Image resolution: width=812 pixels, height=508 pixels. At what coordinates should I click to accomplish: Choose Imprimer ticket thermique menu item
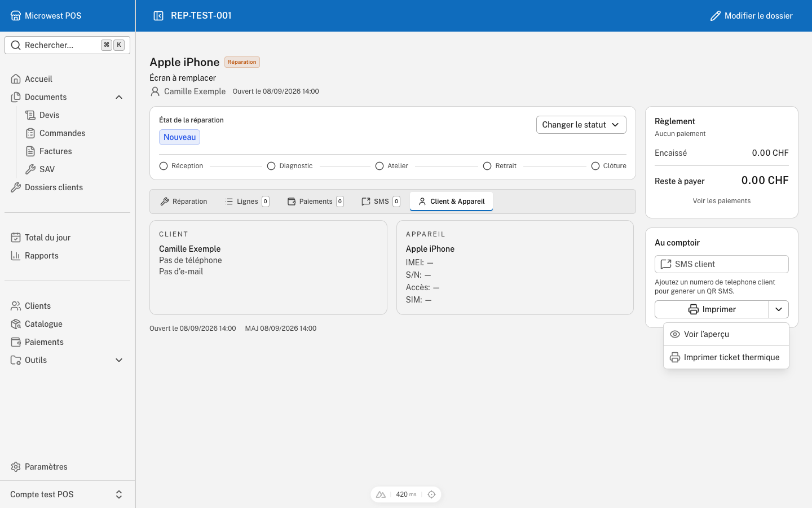point(726,357)
